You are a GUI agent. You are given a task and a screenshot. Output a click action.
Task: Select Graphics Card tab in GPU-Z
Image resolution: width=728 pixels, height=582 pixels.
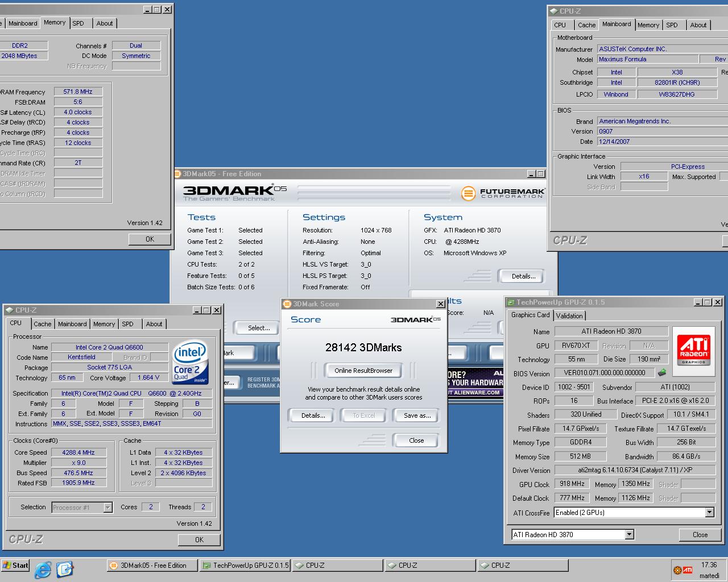[530, 315]
